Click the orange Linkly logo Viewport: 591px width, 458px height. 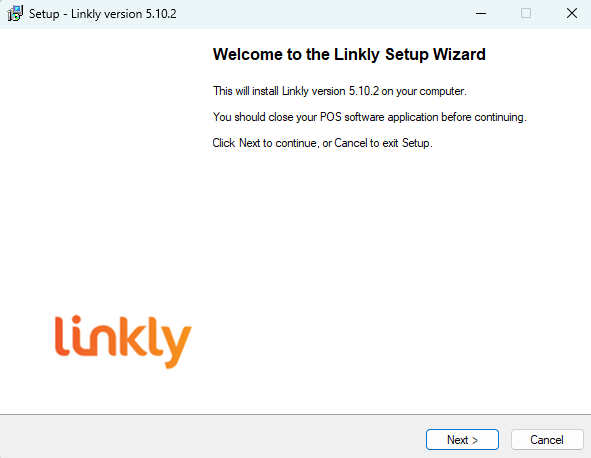[x=123, y=342]
